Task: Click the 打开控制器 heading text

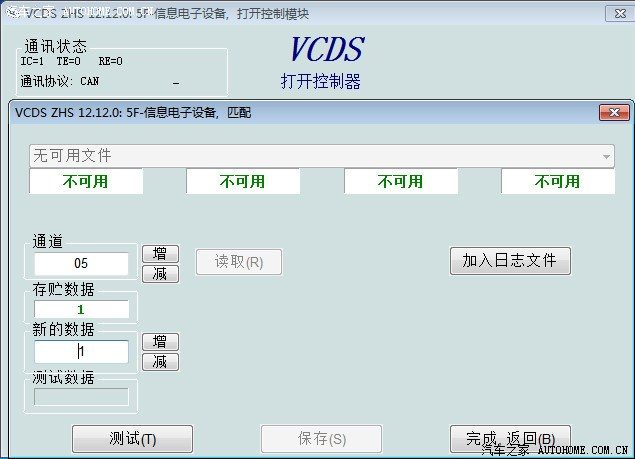Action: 320,81
